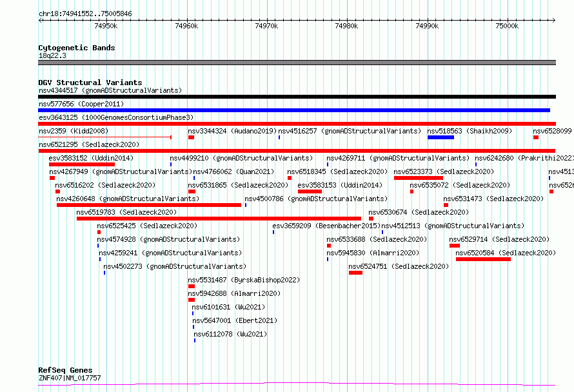Viewport: 574px width, 392px height.
Task: Select nsv4766062 (Quan2021) variant
Action: coord(233,171)
